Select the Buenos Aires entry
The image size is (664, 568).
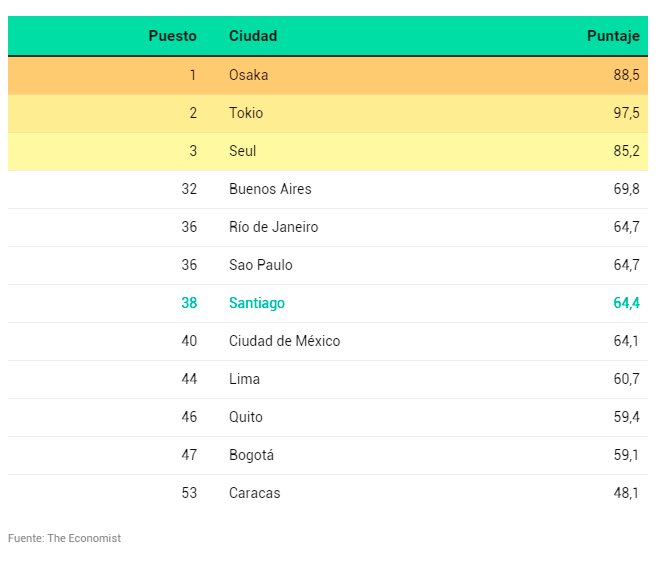click(x=270, y=189)
